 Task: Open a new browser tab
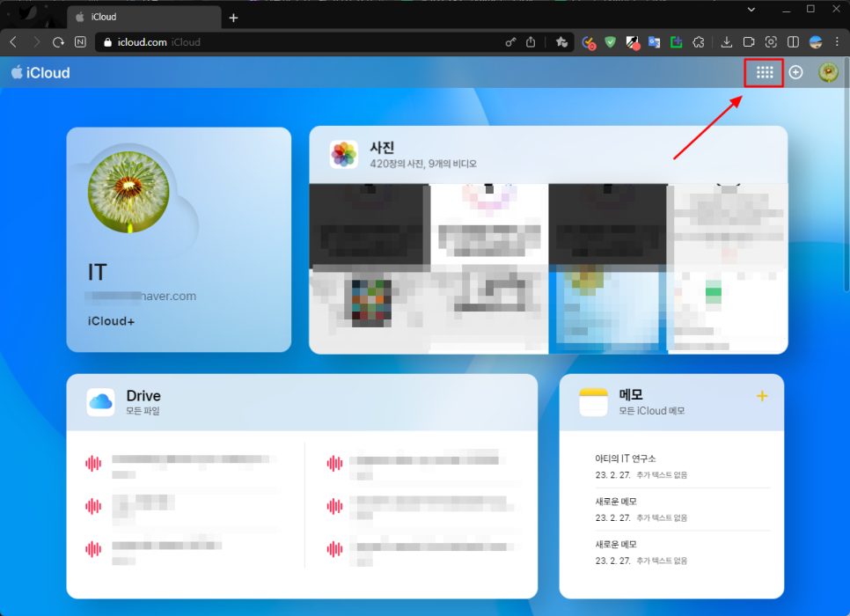point(233,18)
